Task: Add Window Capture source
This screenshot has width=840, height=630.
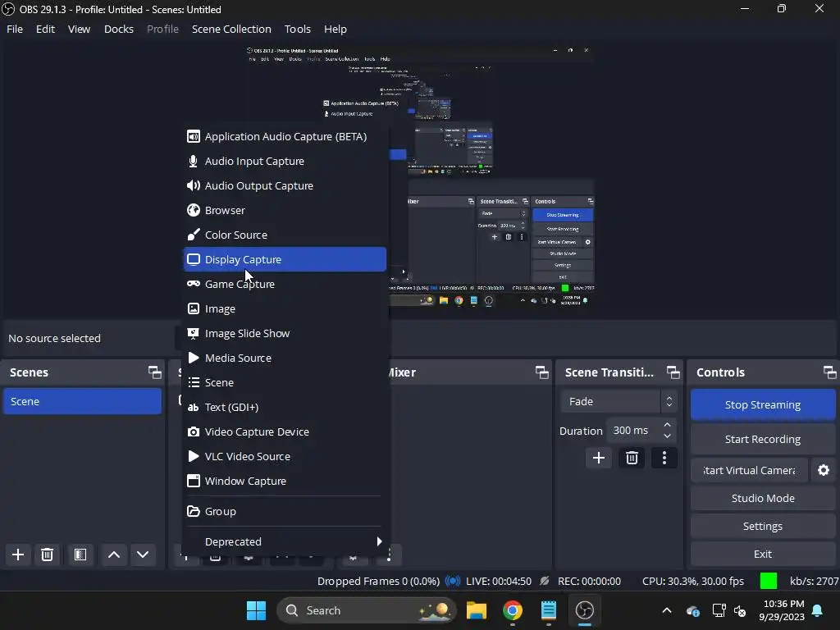Action: coord(285,482)
